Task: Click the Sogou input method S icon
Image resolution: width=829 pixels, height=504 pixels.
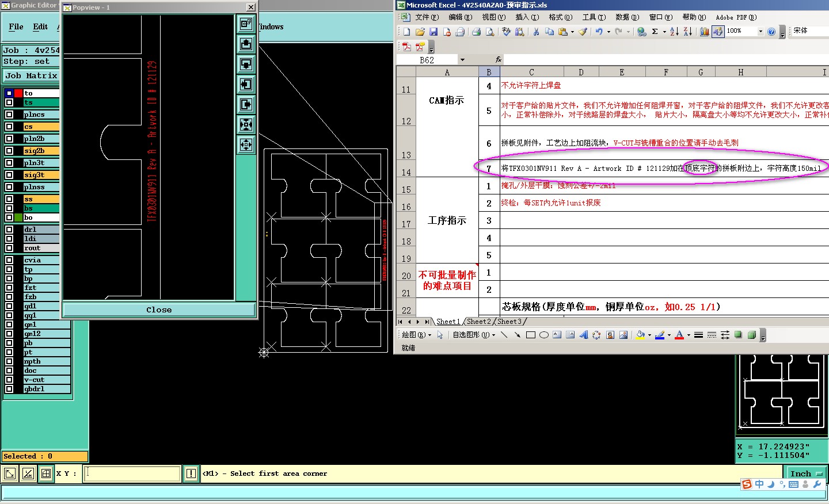Action: 747,484
